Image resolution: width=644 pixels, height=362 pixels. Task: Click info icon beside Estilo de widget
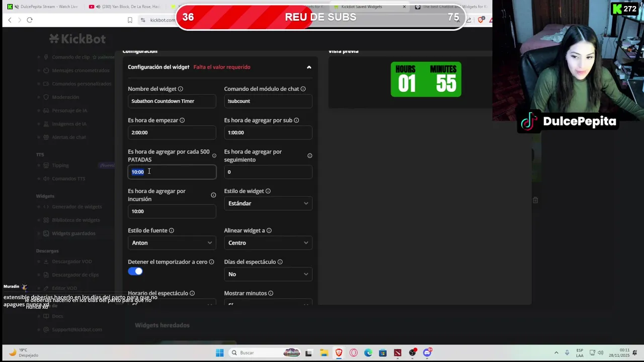(268, 191)
